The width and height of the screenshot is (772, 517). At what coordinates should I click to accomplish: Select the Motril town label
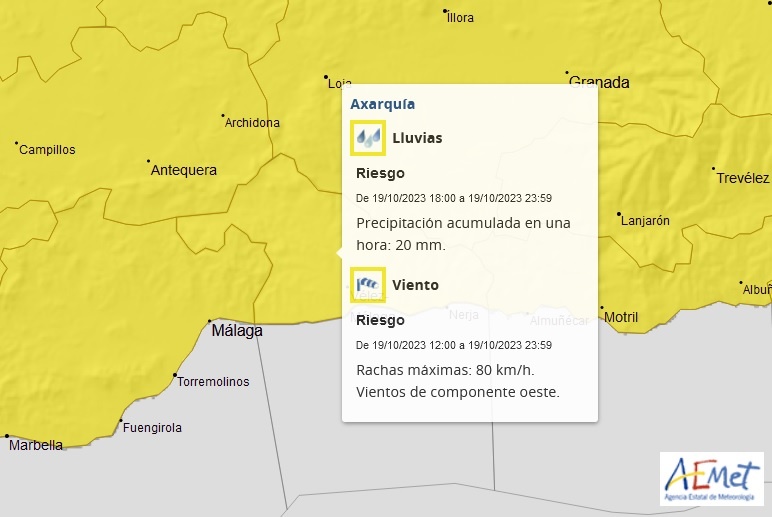pos(621,318)
